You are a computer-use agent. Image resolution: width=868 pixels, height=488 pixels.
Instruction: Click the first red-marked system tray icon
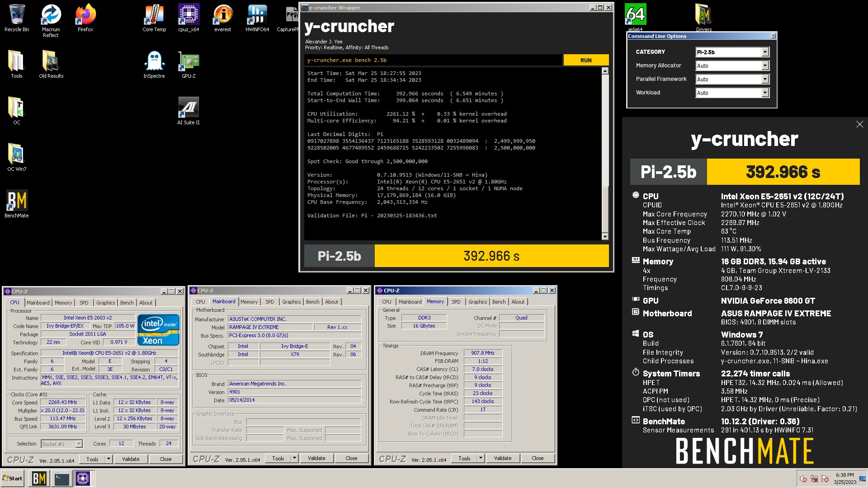[x=803, y=479]
